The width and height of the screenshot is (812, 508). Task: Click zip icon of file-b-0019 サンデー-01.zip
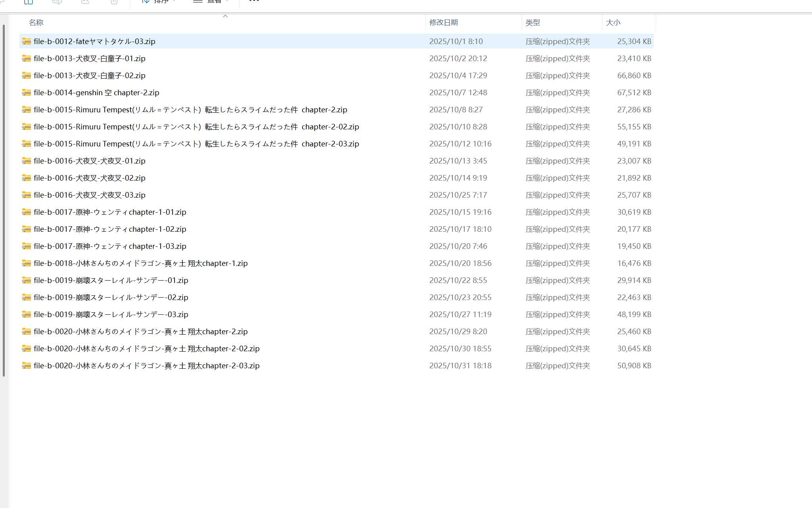tap(27, 280)
